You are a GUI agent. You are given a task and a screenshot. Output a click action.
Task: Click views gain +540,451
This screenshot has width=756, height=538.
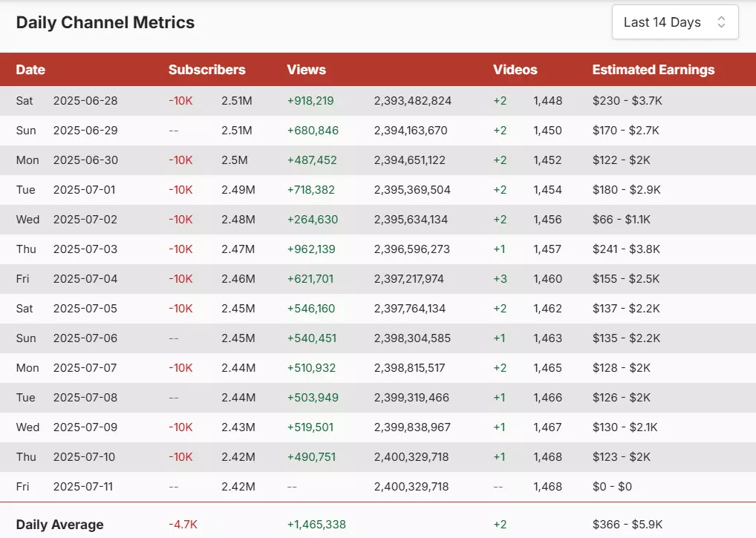[312, 338]
